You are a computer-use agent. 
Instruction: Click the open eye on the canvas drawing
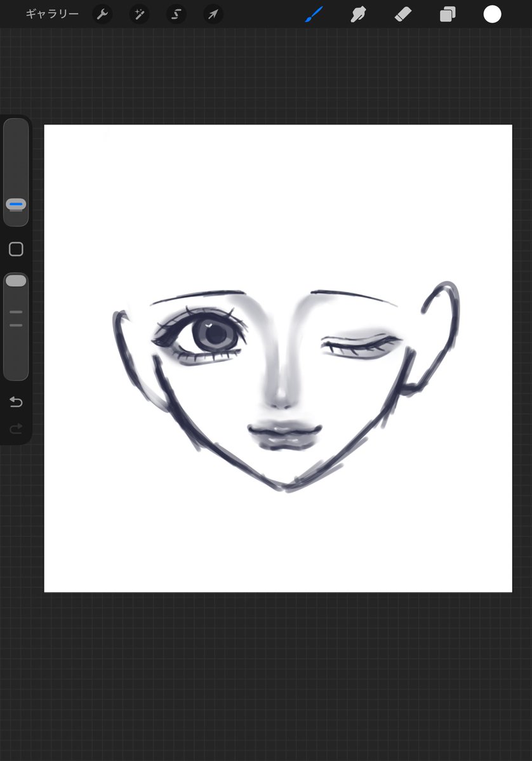(x=200, y=335)
